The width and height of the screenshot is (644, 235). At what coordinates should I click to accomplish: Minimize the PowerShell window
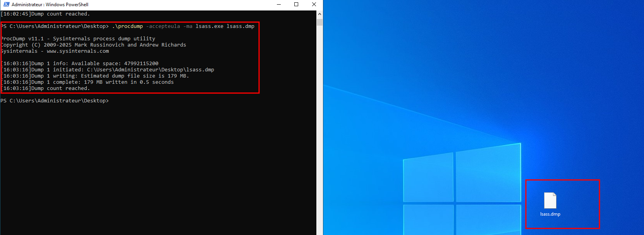[279, 4]
